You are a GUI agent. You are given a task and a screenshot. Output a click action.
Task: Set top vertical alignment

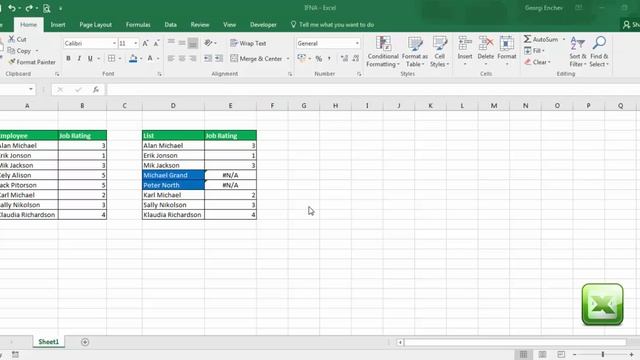[171, 42]
